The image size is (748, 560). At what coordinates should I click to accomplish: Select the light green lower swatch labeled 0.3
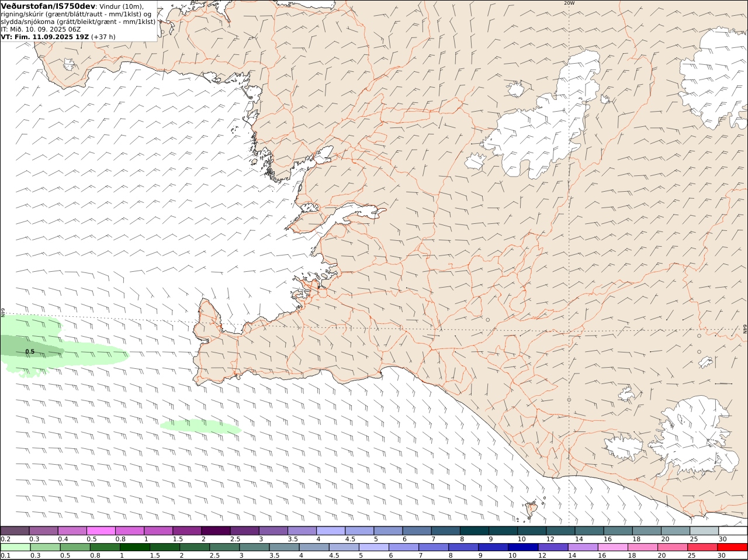[45, 547]
